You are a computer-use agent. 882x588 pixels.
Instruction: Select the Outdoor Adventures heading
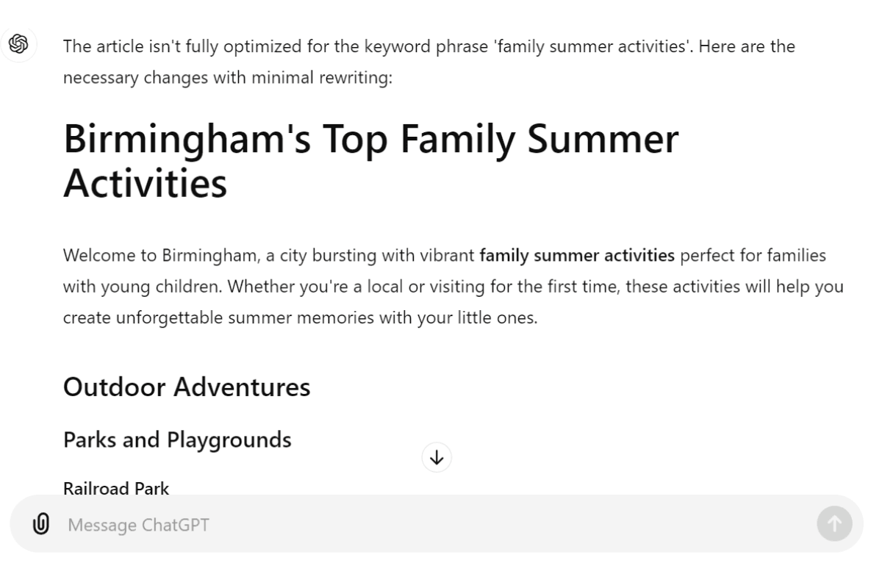187,387
